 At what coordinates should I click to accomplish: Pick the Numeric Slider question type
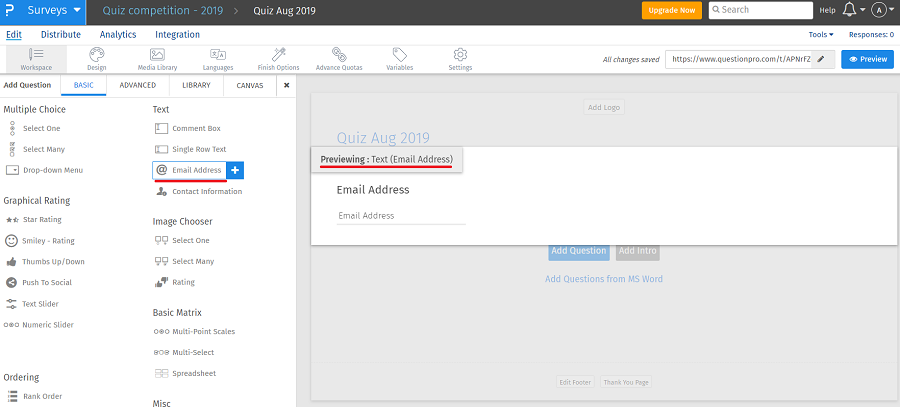[x=39, y=325]
